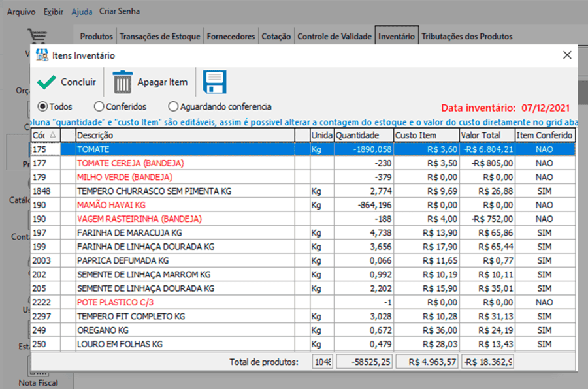Open the Arquivo menu
The height and width of the screenshot is (389, 588).
[20, 11]
